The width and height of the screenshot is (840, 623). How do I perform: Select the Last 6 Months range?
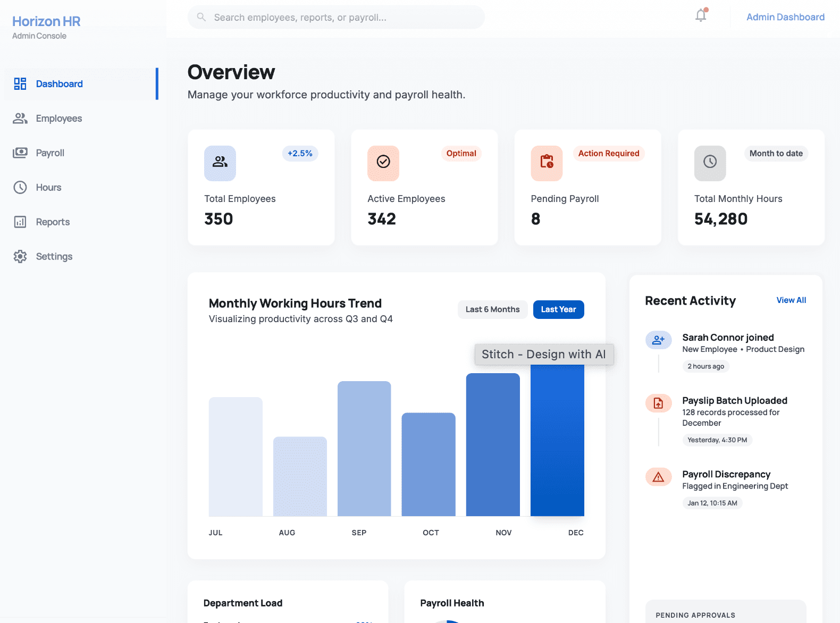pyautogui.click(x=492, y=309)
